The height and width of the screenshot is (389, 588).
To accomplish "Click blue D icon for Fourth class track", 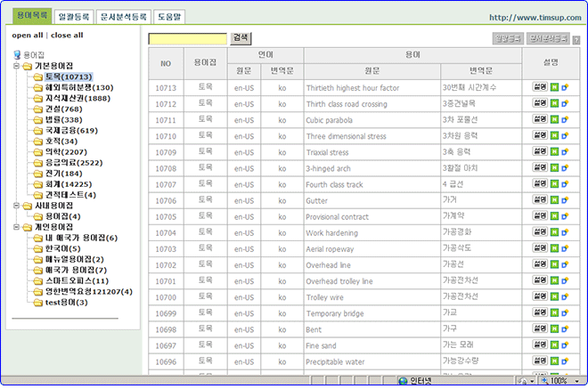I will (564, 184).
